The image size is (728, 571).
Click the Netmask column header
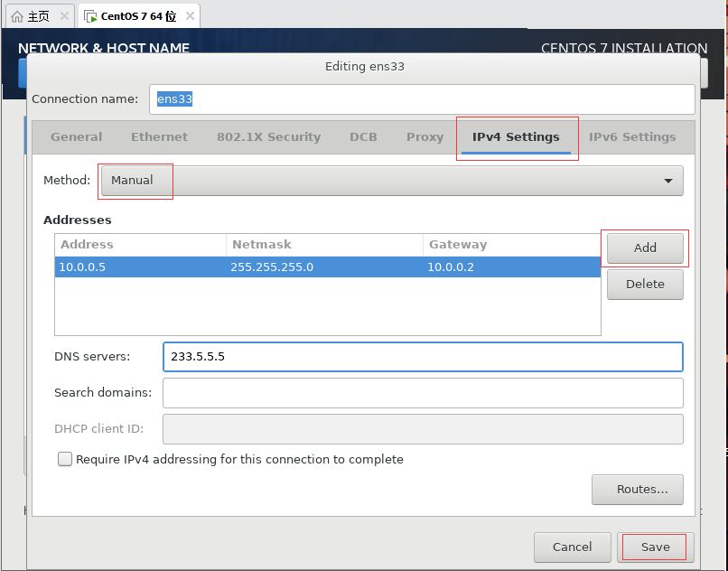[x=324, y=245]
